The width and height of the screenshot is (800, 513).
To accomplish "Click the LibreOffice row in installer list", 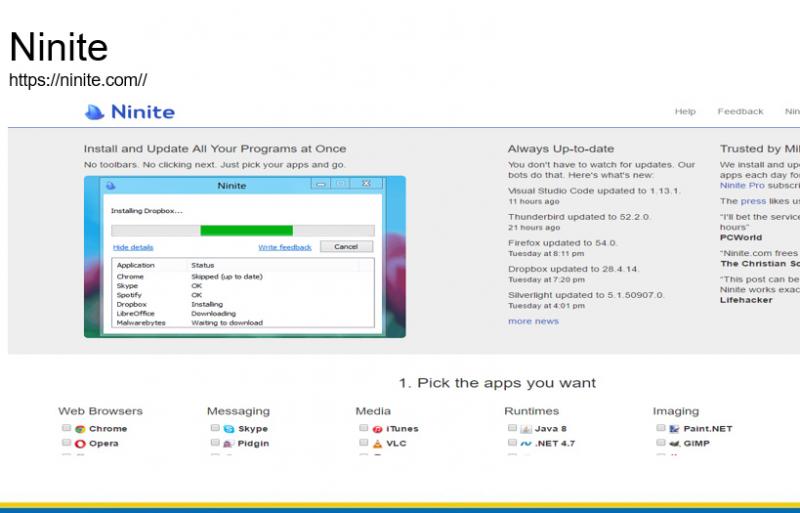I will [243, 313].
